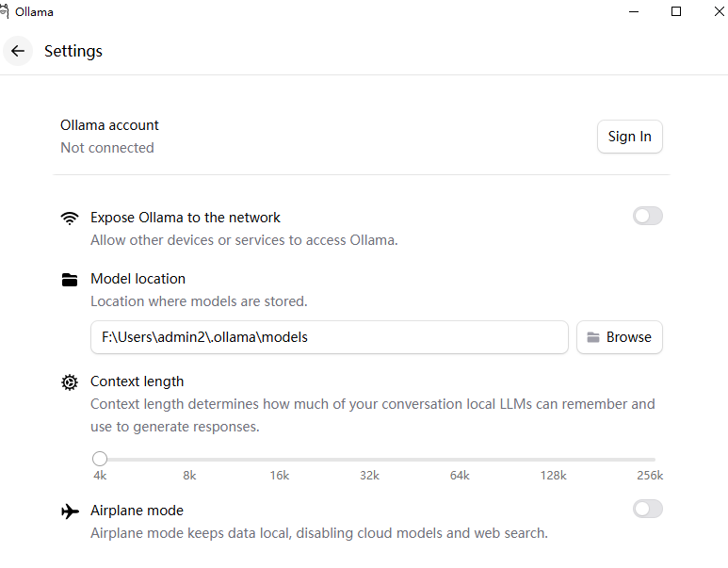Maximize the Ollama window
Image resolution: width=728 pixels, height=568 pixels.
676,11
